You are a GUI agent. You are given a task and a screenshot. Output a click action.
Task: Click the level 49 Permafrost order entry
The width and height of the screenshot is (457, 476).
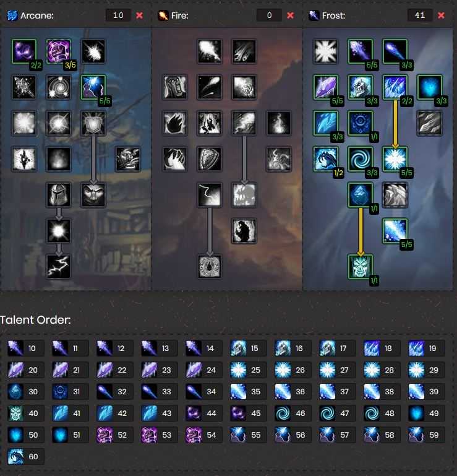[427, 413]
